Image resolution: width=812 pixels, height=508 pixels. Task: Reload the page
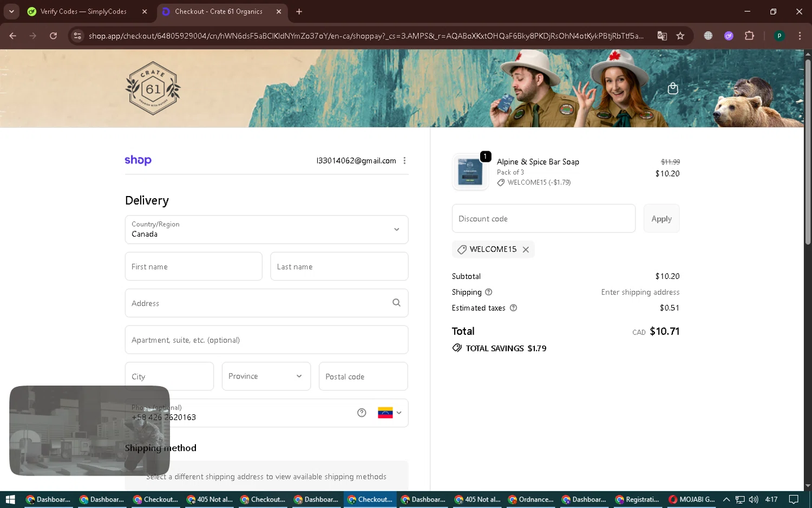(53, 36)
